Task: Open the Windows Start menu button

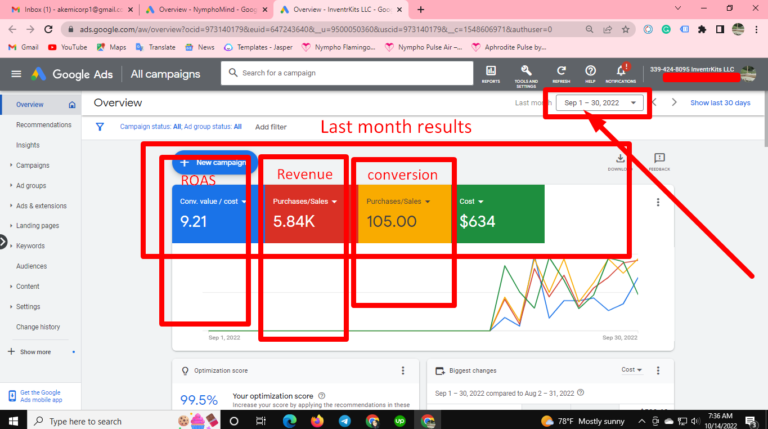Action: (11, 421)
